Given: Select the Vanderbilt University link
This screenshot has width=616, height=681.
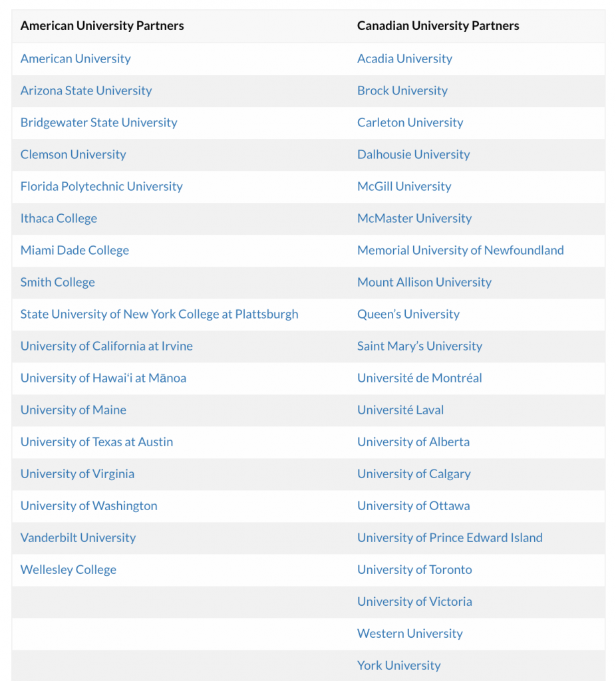Looking at the screenshot, I should click(78, 537).
